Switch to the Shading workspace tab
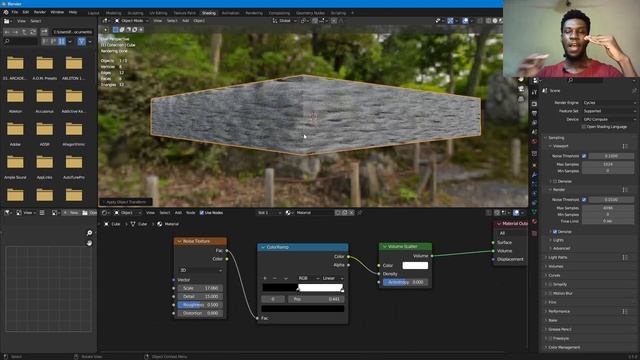The image size is (640, 360). [209, 13]
